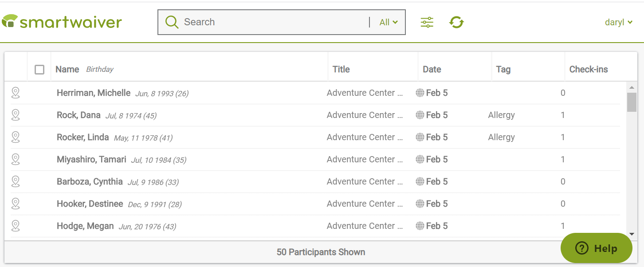Click the Tag column header
Screen dimensions: 644x267
(x=503, y=69)
